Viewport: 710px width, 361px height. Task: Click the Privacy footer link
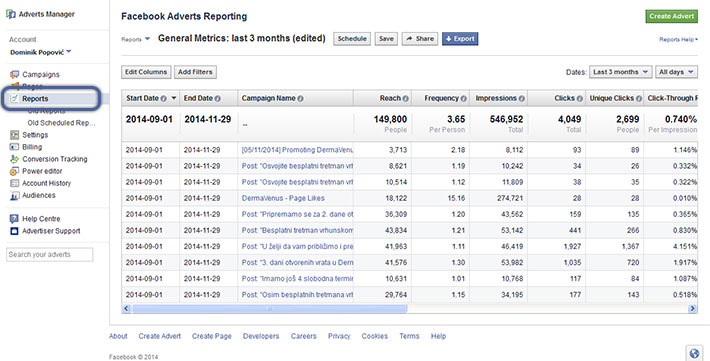(339, 336)
